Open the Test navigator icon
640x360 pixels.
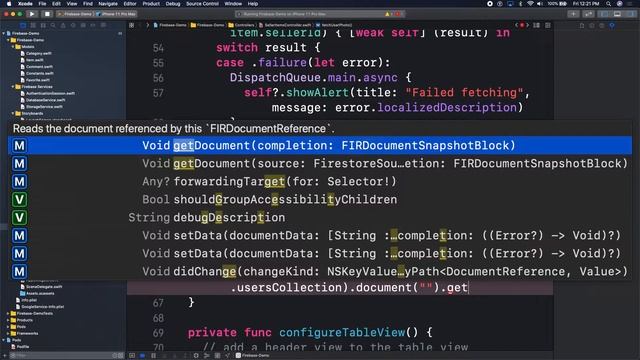click(x=73, y=25)
